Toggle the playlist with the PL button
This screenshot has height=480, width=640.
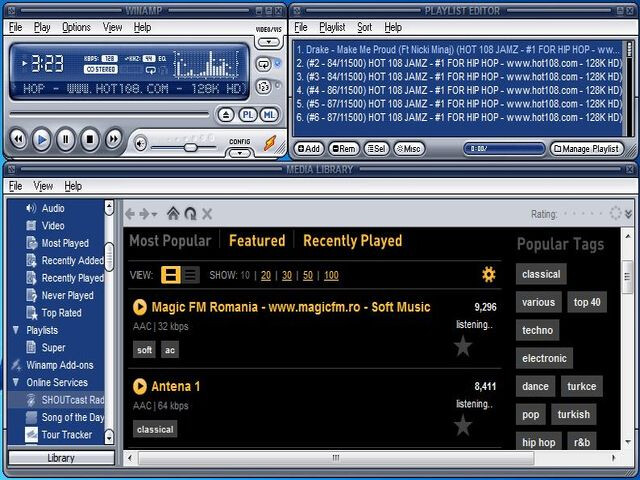click(x=248, y=115)
